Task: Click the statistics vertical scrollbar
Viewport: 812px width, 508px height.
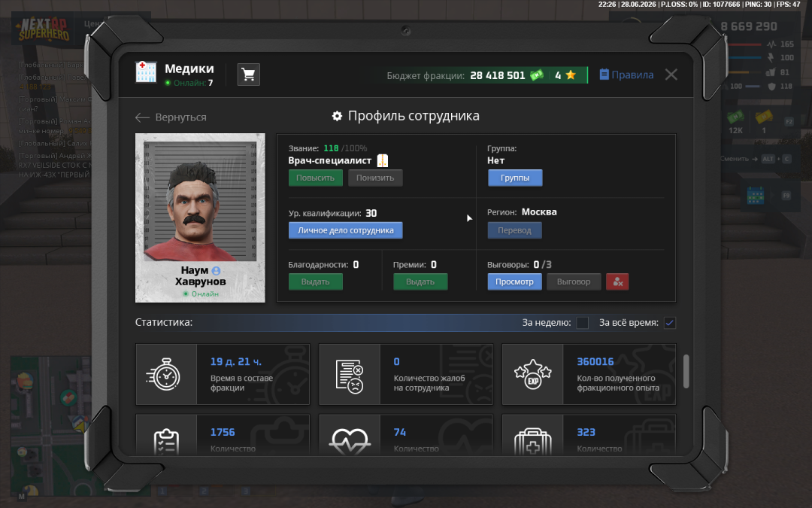Action: coord(686,371)
